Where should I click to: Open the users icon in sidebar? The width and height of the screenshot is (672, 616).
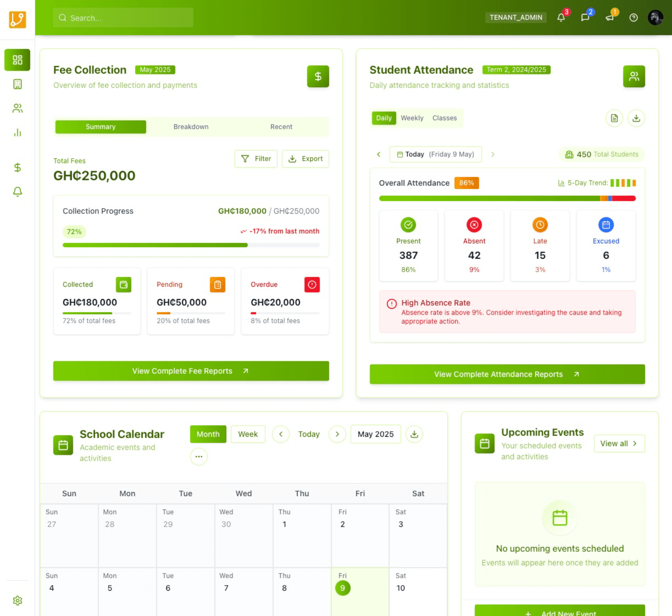[17, 108]
